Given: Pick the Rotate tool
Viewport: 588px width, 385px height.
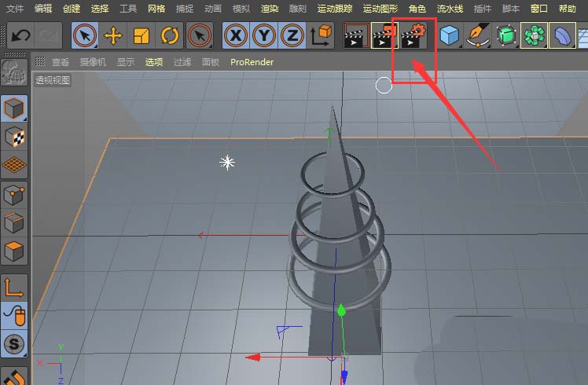Looking at the screenshot, I should click(x=170, y=35).
